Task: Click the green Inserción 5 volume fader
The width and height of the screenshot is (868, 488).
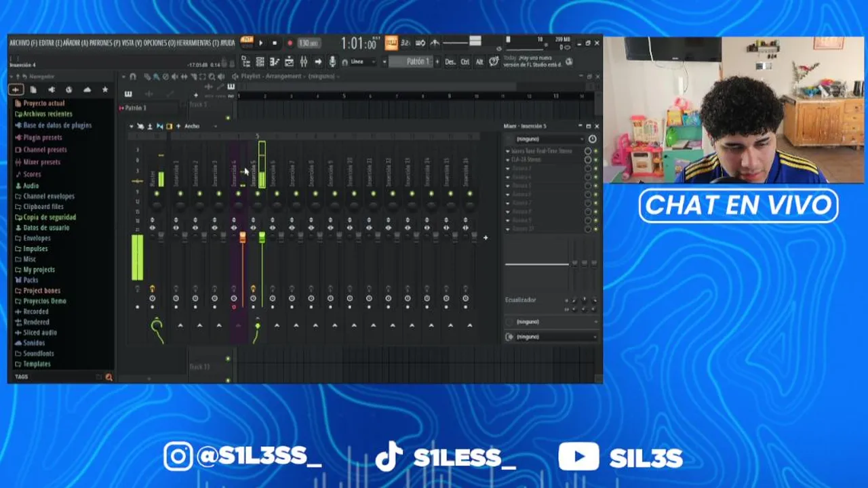Action: 262,237
